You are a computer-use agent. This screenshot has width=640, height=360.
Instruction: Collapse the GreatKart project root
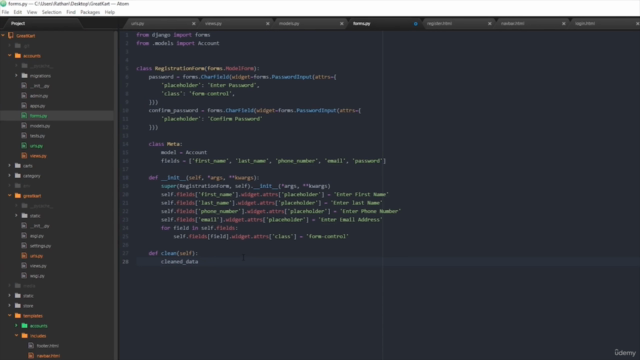[3, 36]
